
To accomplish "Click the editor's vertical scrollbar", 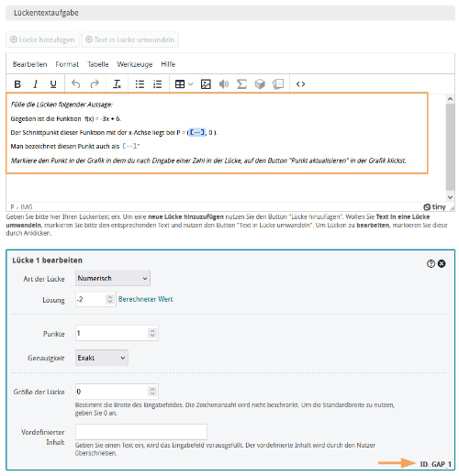I will pos(450,148).
